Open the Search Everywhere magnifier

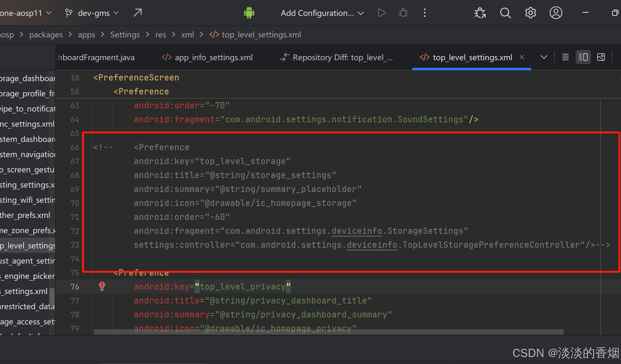tap(505, 13)
